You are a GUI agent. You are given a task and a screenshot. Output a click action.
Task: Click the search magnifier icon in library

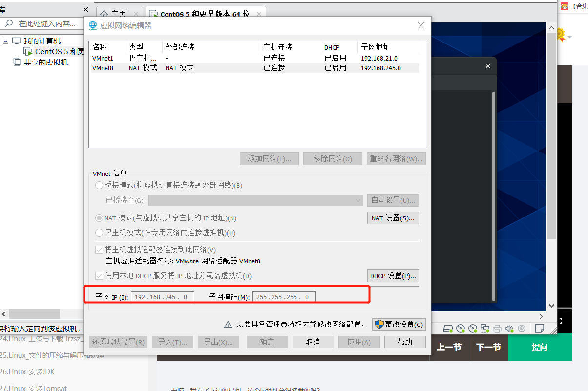point(9,23)
